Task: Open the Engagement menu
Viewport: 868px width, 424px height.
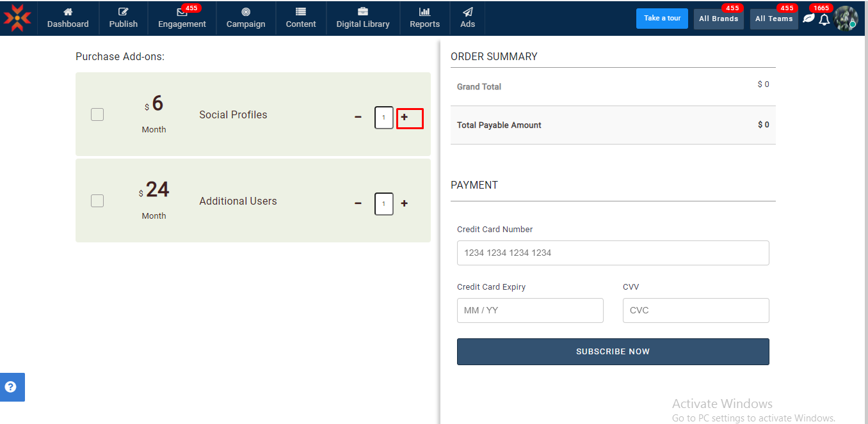Action: pos(182,18)
